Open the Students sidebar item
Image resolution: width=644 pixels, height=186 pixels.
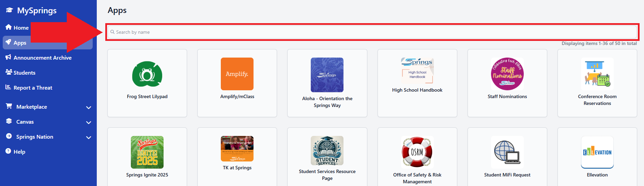coord(24,73)
